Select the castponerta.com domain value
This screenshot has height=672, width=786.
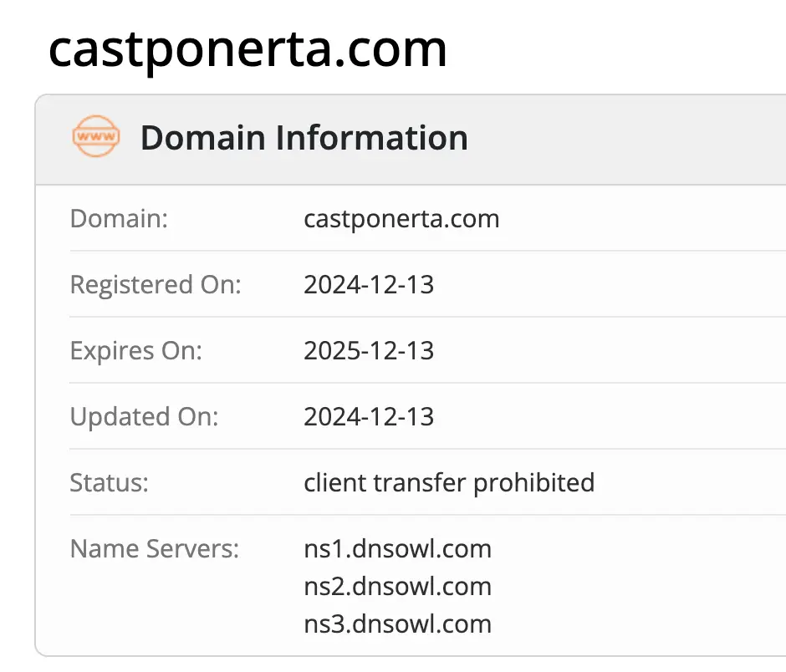pyautogui.click(x=401, y=219)
